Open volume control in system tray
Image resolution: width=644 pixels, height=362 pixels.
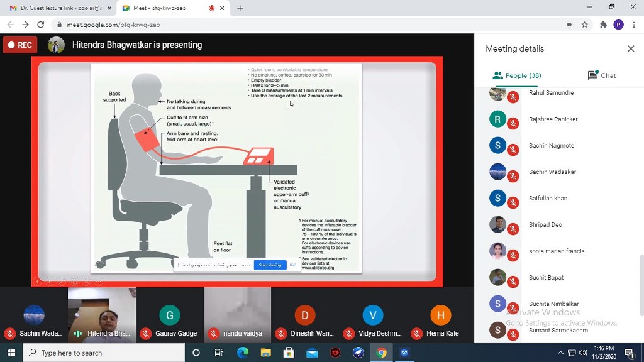coord(583,353)
